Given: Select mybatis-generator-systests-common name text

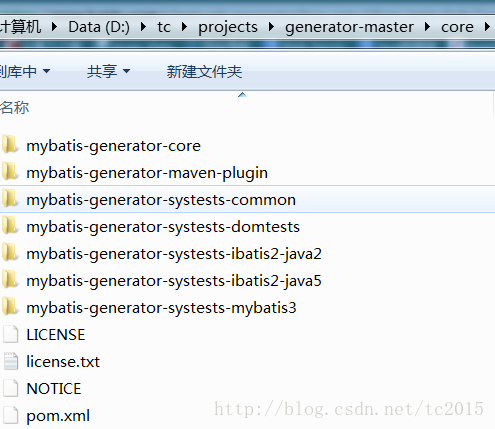Looking at the screenshot, I should 161,200.
